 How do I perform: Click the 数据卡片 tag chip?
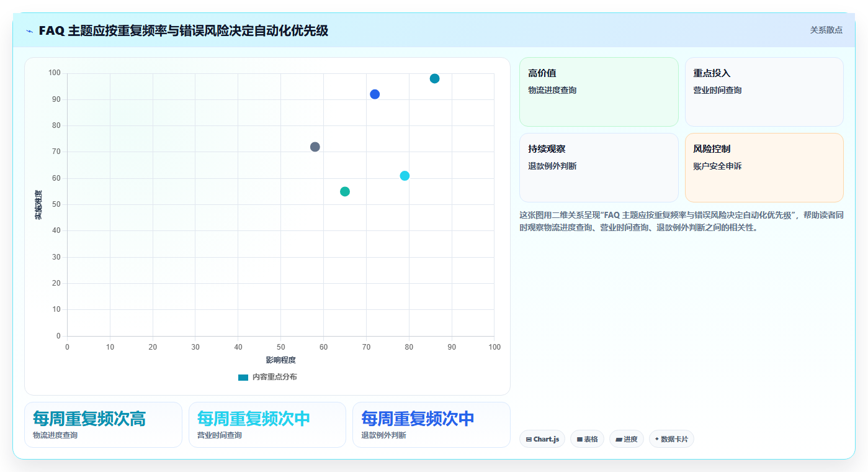(x=671, y=439)
